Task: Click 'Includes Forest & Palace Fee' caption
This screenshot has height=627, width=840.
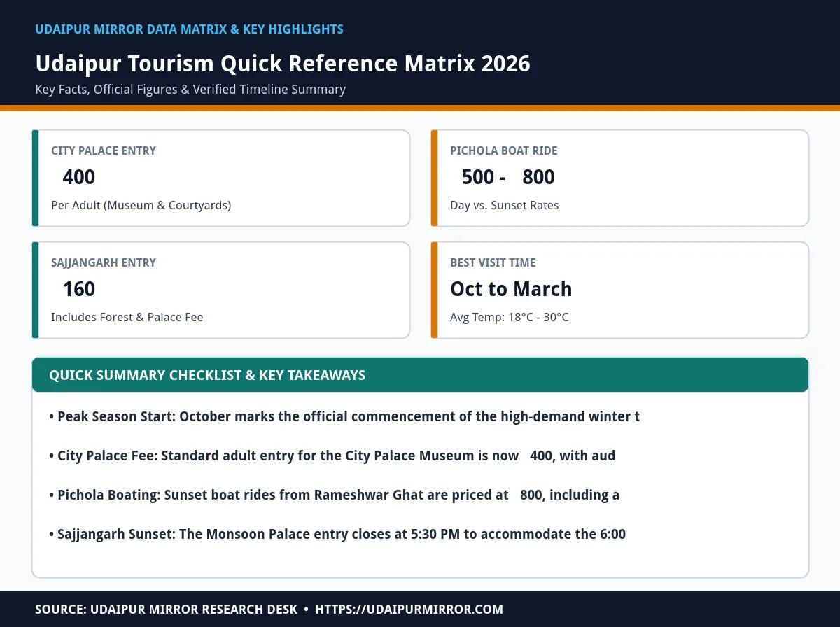Action: (x=127, y=317)
